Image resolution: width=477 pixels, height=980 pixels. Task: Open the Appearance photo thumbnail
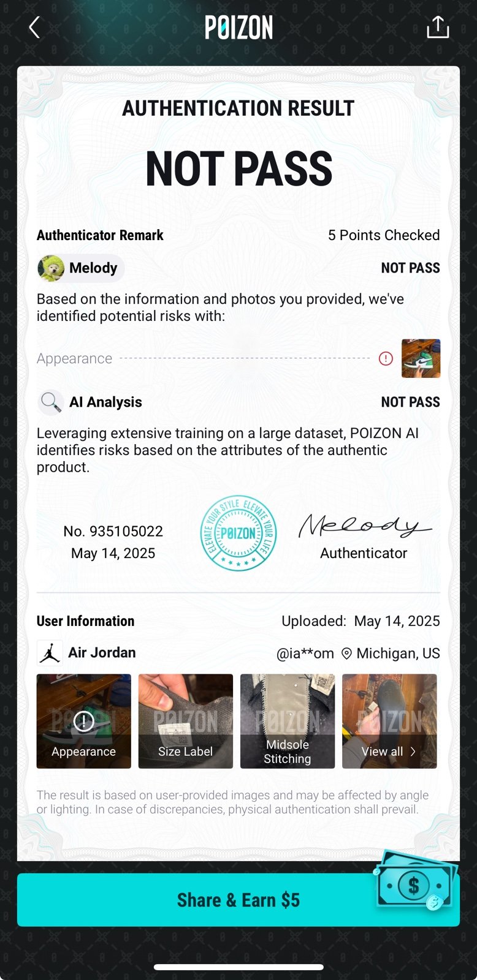click(x=84, y=721)
